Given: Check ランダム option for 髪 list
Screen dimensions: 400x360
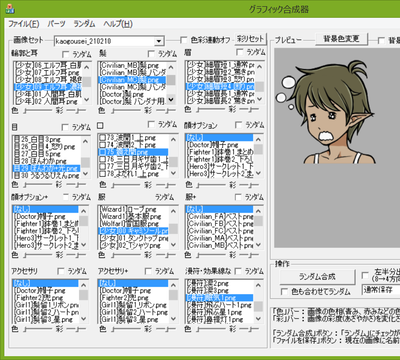Looking at the screenshot, I should click(151, 53).
